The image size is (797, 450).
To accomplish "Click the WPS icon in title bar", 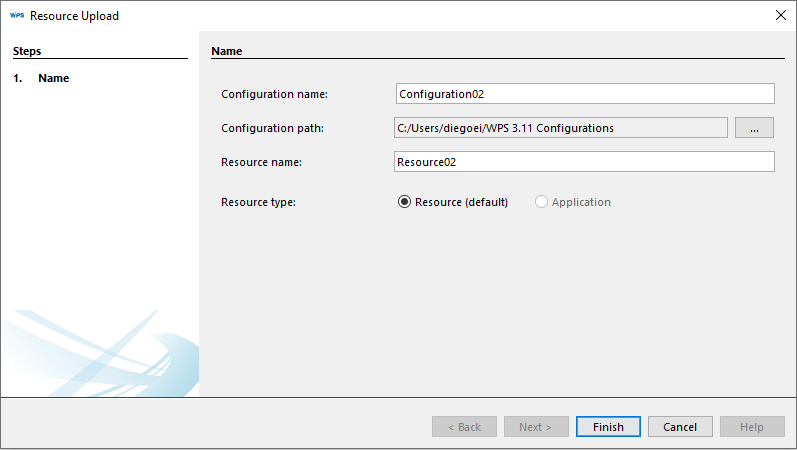I will click(16, 16).
